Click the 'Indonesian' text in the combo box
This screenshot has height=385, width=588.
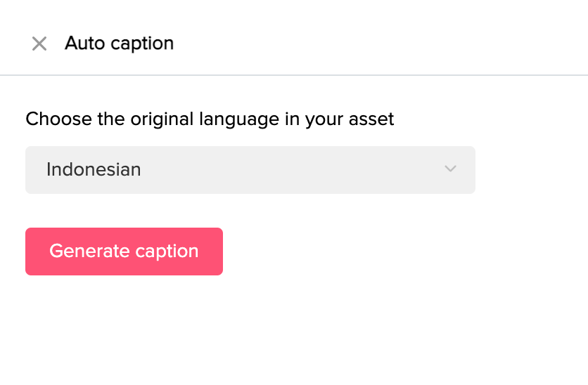click(x=94, y=169)
